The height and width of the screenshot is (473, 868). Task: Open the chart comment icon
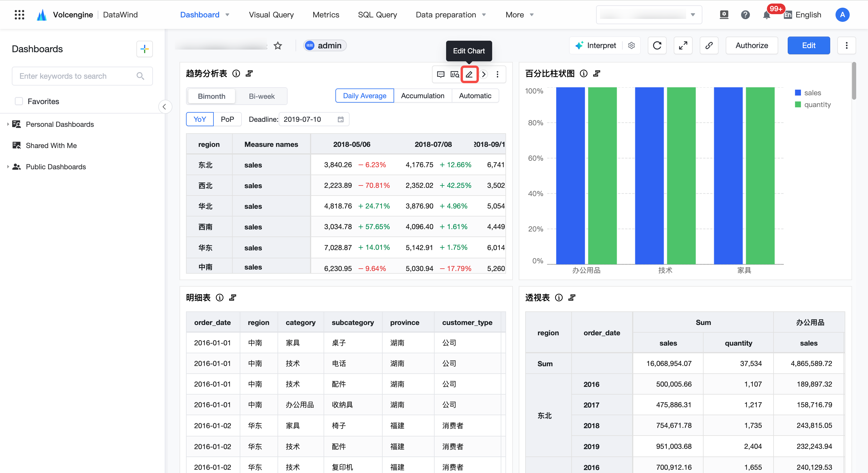[x=440, y=74]
